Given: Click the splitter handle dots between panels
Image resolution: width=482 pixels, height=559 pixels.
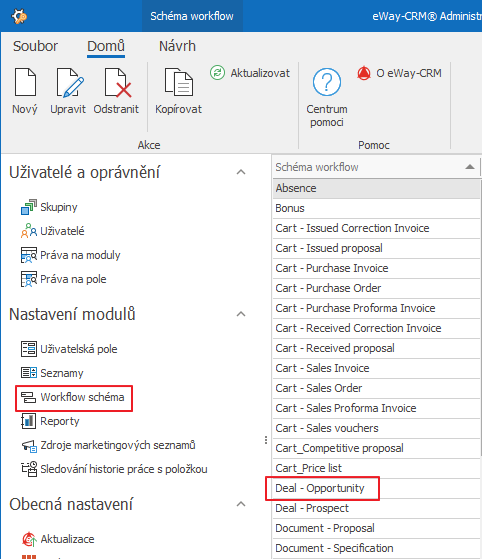Looking at the screenshot, I should 266,440.
